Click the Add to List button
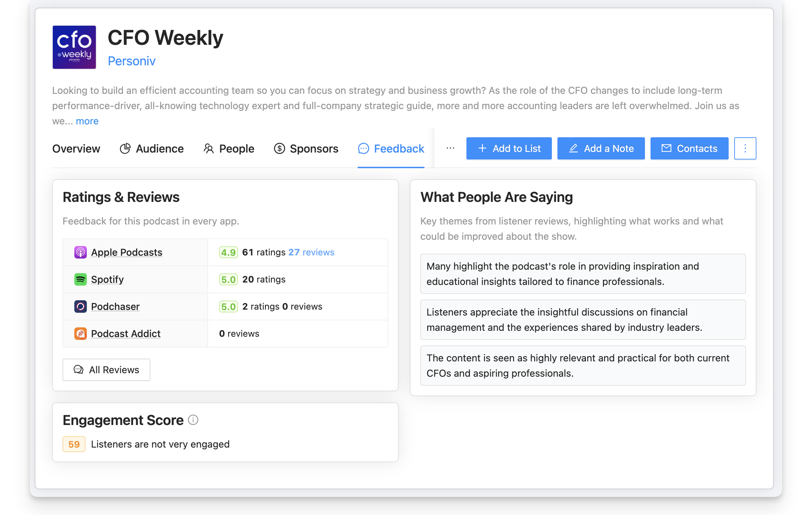Viewport: 812px width, 515px height. 509,148
